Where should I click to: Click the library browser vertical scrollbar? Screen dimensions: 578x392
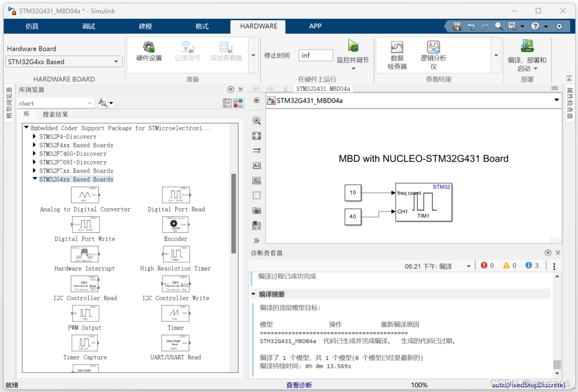click(233, 214)
